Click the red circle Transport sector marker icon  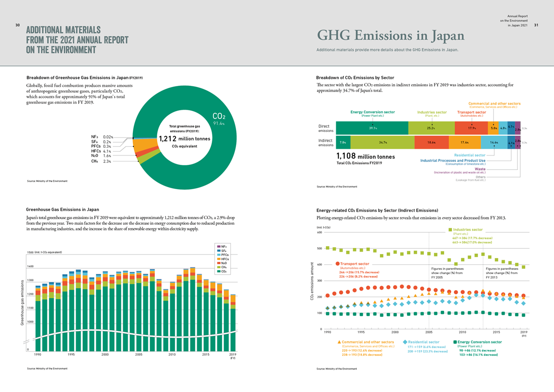tap(337, 264)
